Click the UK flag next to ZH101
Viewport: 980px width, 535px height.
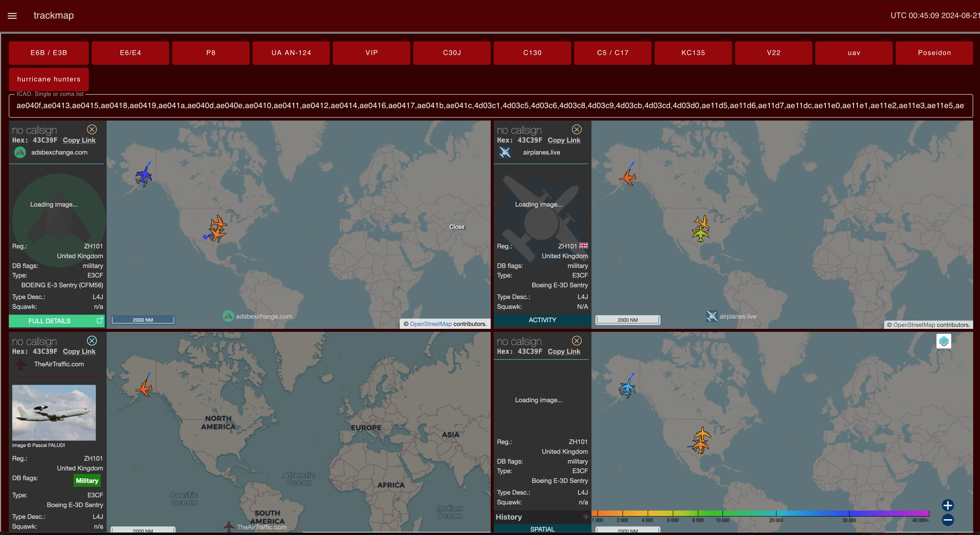[x=583, y=246]
